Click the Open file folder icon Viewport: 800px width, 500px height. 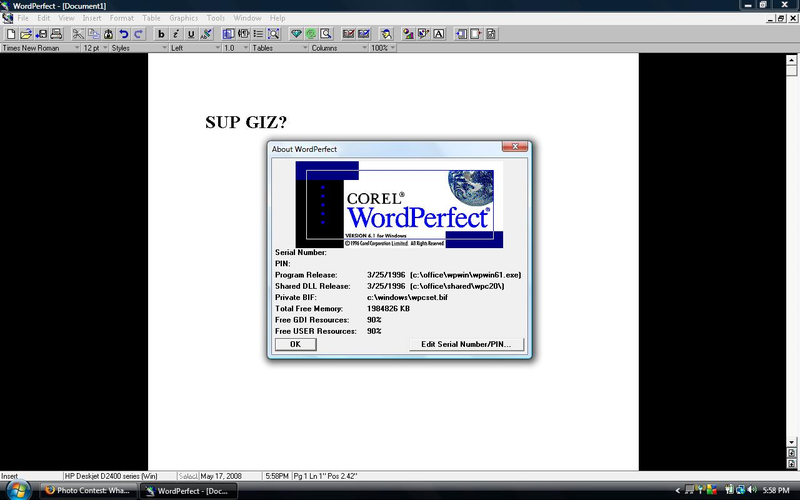coord(26,34)
